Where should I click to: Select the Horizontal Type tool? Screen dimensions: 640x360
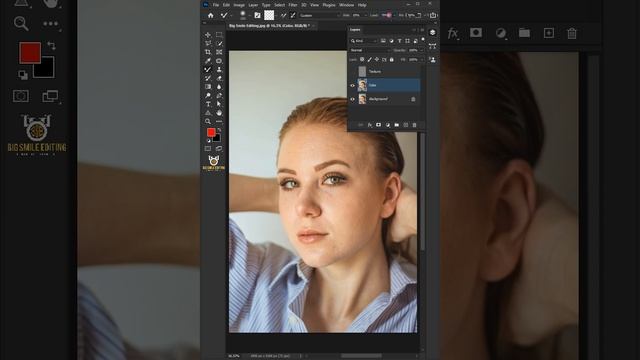[x=208, y=104]
